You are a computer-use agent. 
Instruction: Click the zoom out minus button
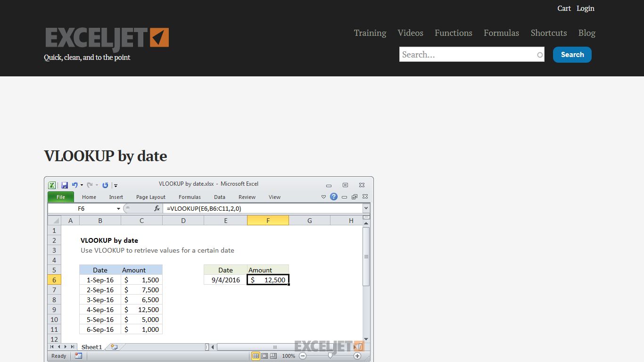[x=303, y=356]
